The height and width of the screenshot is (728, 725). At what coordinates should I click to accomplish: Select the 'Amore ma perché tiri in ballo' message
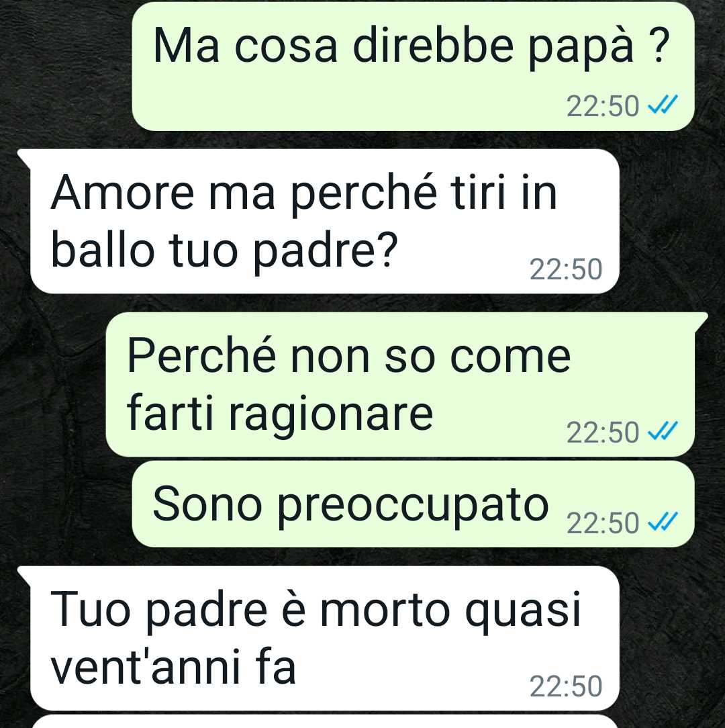324,221
